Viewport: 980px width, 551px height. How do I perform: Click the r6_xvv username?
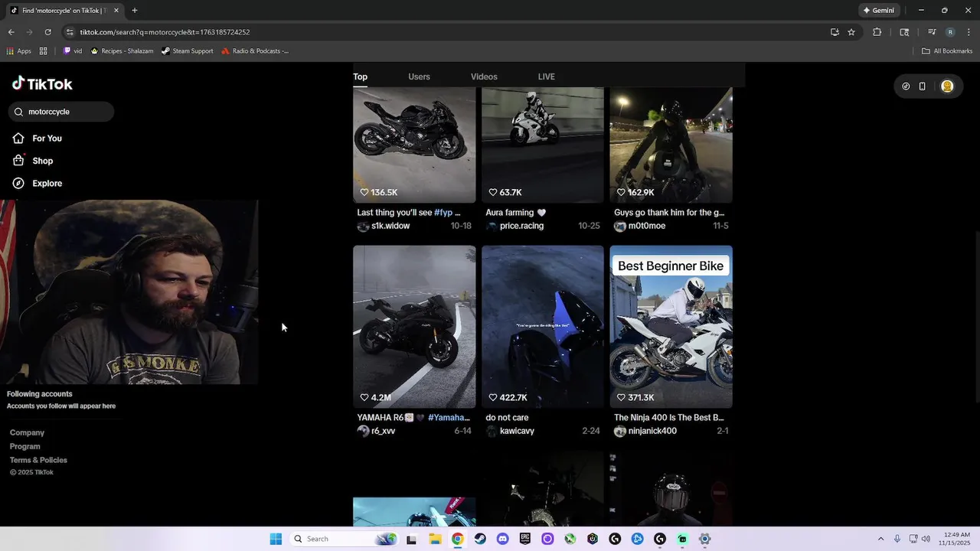pyautogui.click(x=384, y=432)
